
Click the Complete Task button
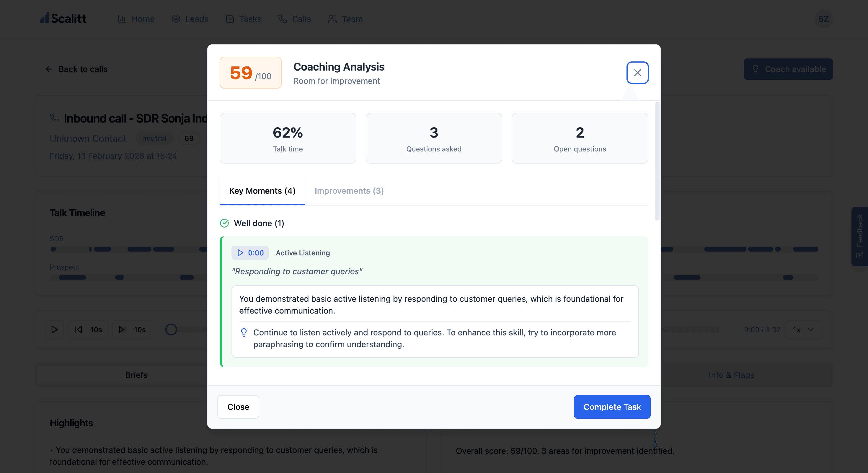[x=612, y=407]
